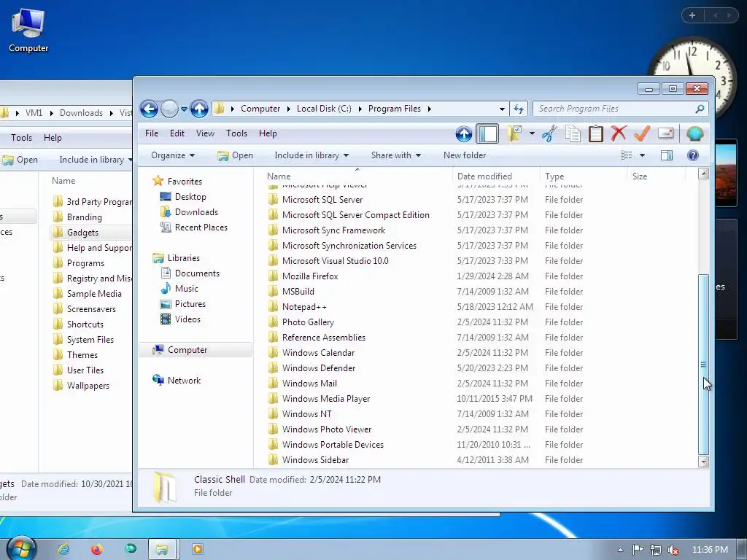Click the Cut scissors toolbar icon
The height and width of the screenshot is (560, 747).
point(549,134)
